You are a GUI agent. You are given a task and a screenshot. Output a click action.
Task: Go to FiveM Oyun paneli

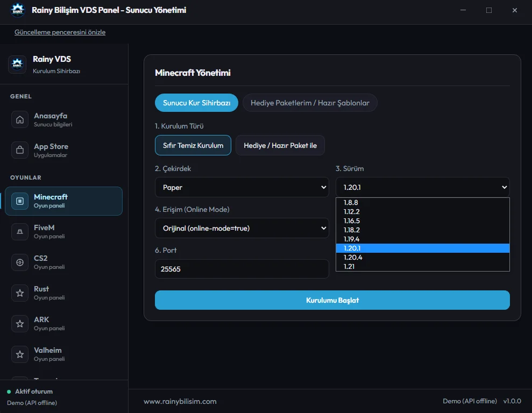(64, 232)
